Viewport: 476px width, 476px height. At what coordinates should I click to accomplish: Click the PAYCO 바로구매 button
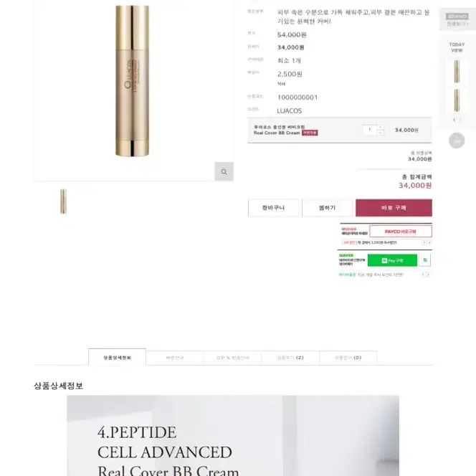(401, 232)
